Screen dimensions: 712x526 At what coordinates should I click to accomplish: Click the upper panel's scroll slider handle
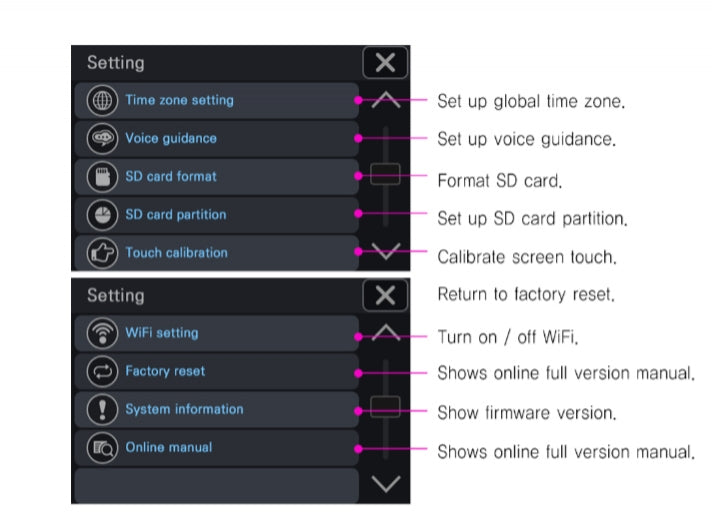(x=385, y=174)
